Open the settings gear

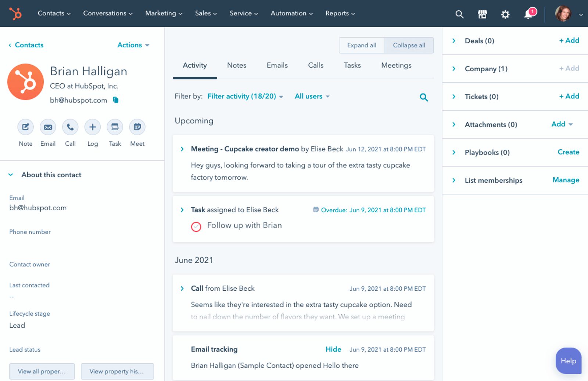click(x=505, y=14)
